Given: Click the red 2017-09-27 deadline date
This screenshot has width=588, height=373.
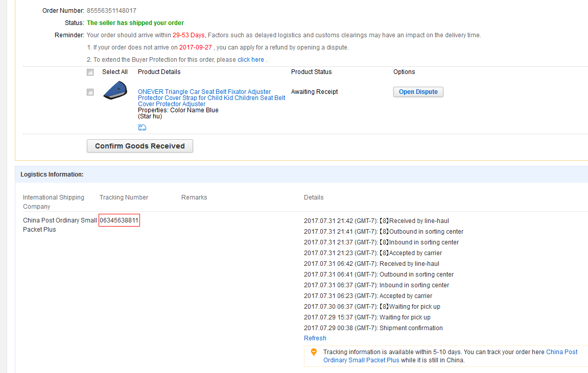Looking at the screenshot, I should (x=195, y=47).
